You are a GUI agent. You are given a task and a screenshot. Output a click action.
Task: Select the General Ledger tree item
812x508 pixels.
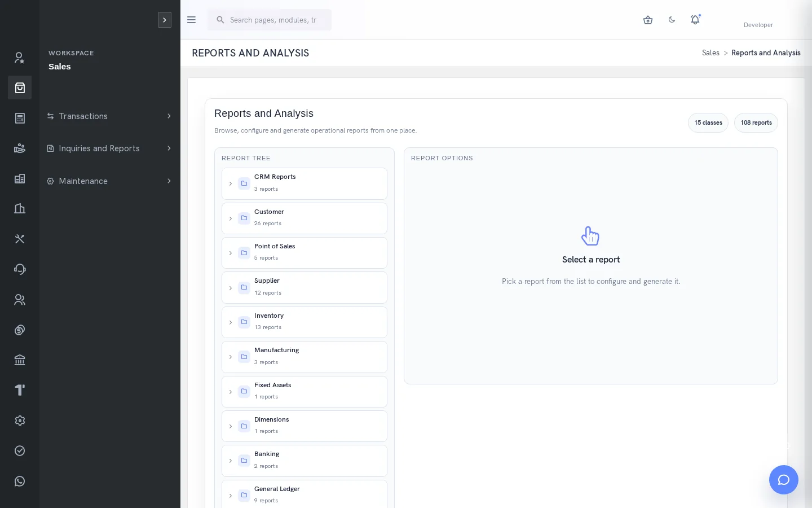point(304,494)
